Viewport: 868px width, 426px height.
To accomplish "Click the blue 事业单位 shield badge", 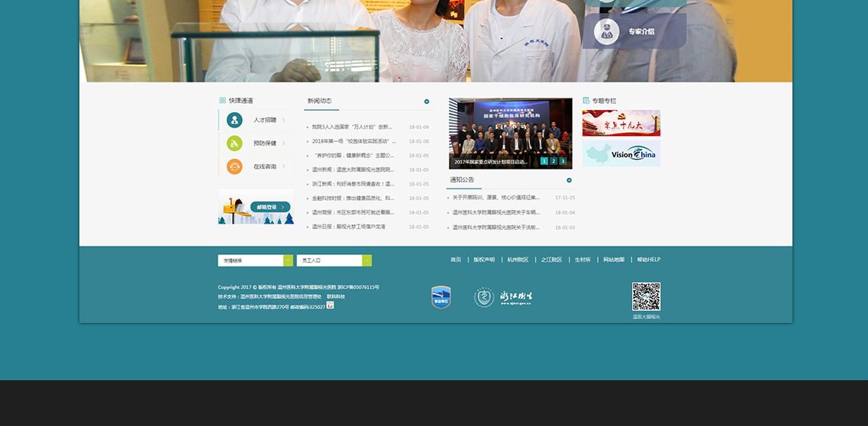I will (441, 297).
